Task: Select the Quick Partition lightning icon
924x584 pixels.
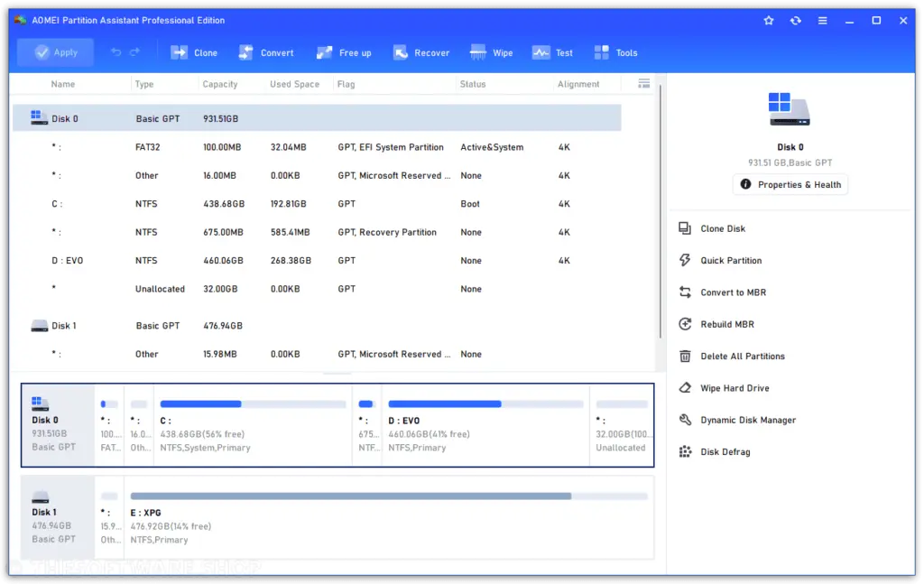Action: point(685,261)
